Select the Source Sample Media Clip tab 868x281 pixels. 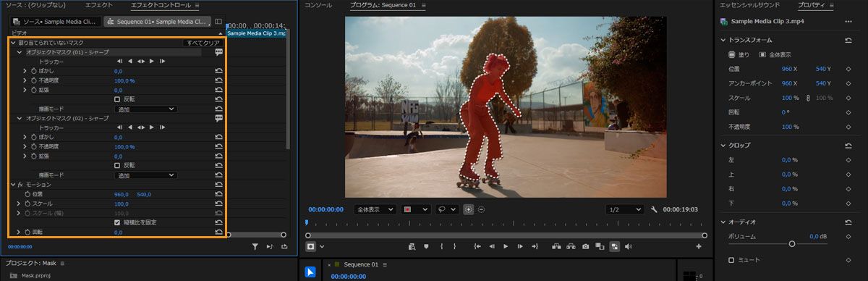pyautogui.click(x=55, y=22)
